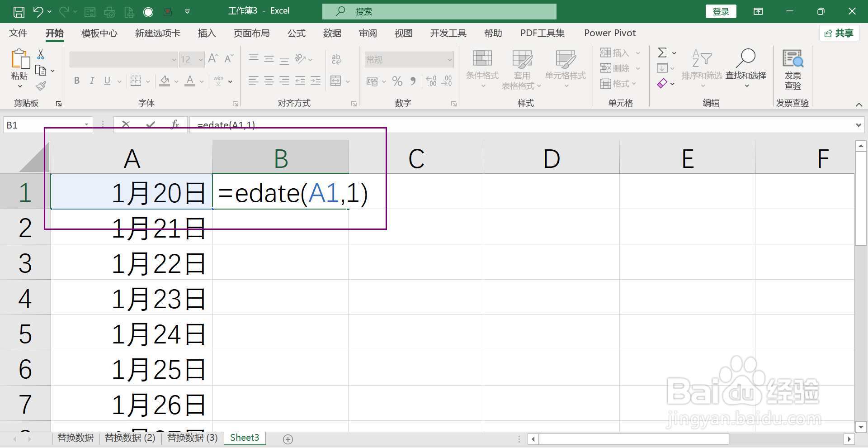Click Increase Decimal icon
This screenshot has width=868, height=448.
coord(431,81)
